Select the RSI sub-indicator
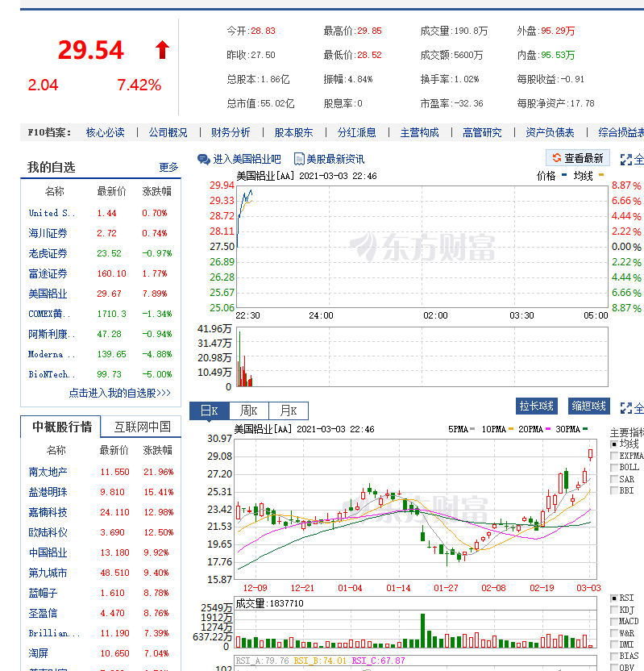 614,598
